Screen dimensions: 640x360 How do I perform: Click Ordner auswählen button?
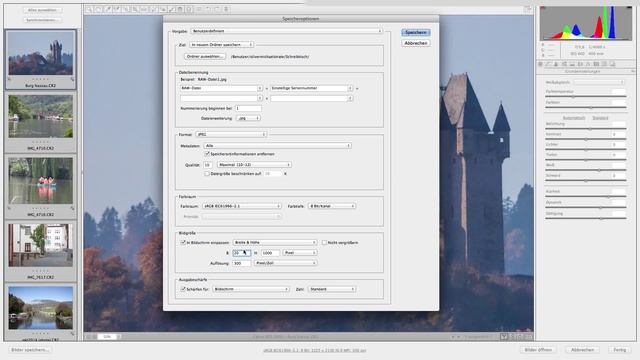coord(205,57)
